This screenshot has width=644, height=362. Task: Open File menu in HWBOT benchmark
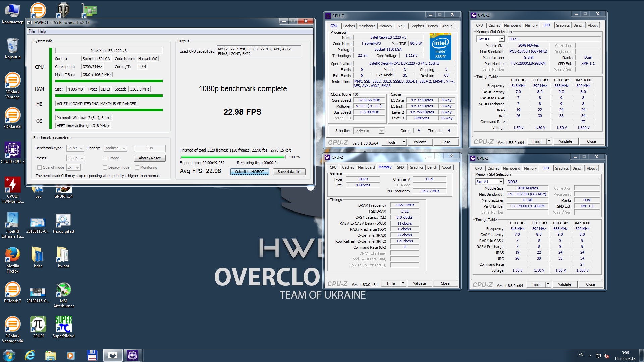click(32, 31)
